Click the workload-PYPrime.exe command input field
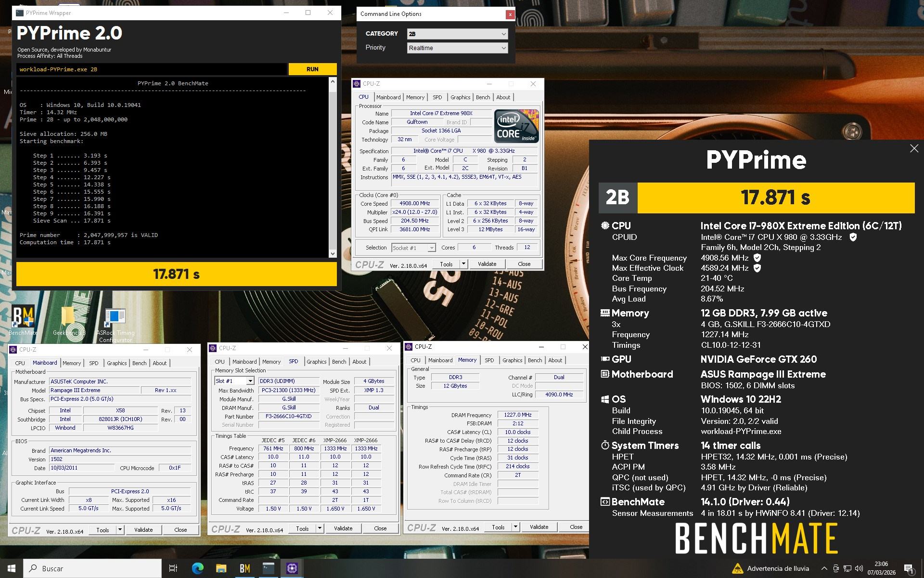Image resolution: width=924 pixels, height=578 pixels. pos(152,69)
